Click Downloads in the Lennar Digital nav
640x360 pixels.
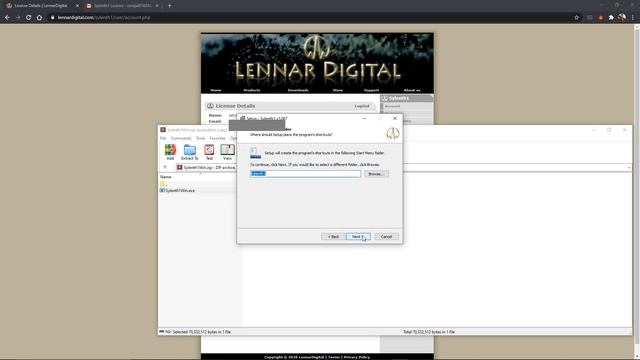click(x=298, y=90)
